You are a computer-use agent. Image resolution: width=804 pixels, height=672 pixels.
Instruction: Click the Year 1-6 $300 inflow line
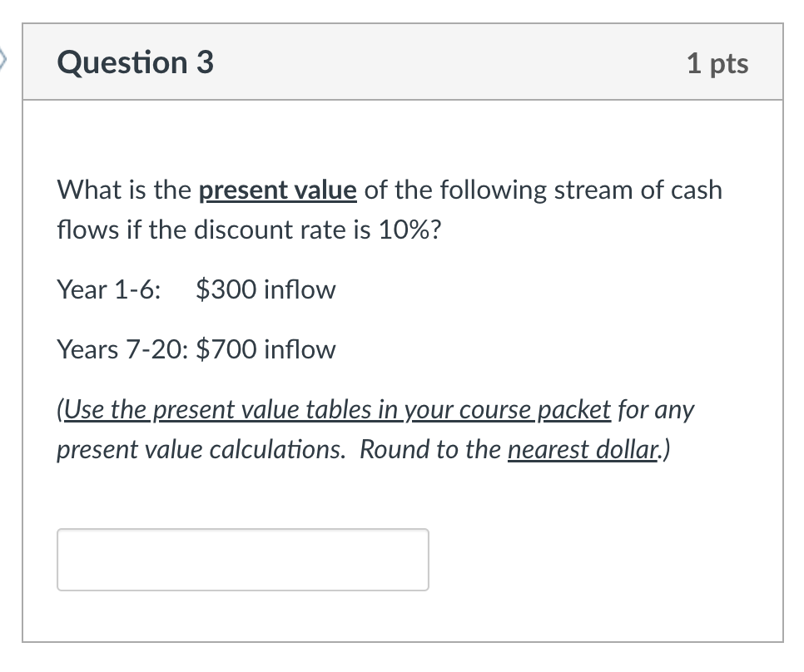[x=196, y=289]
